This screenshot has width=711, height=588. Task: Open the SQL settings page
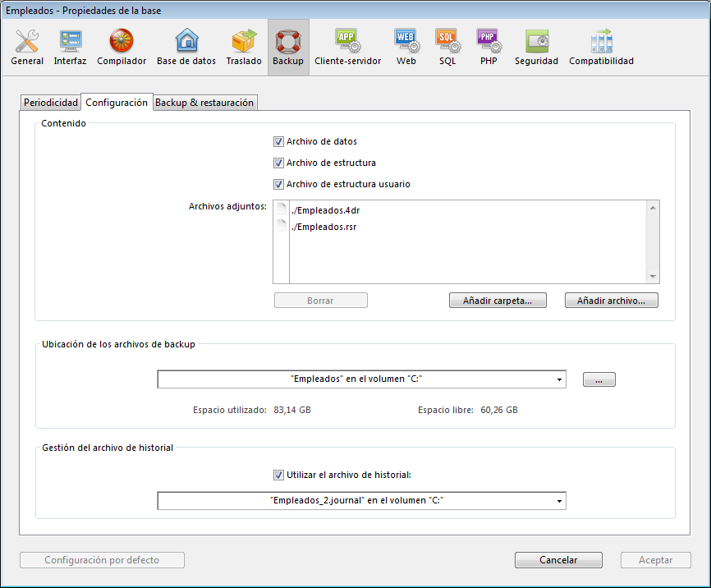447,47
